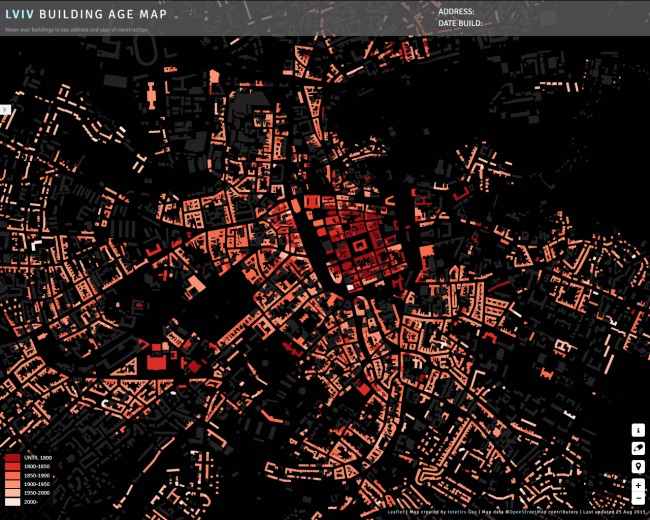Click the large red building block at lower left

(x=157, y=362)
